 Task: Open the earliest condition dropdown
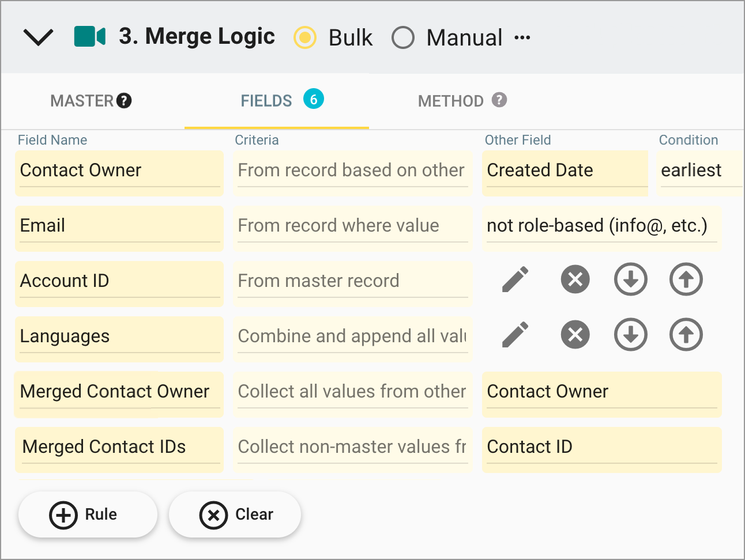pyautogui.click(x=701, y=170)
